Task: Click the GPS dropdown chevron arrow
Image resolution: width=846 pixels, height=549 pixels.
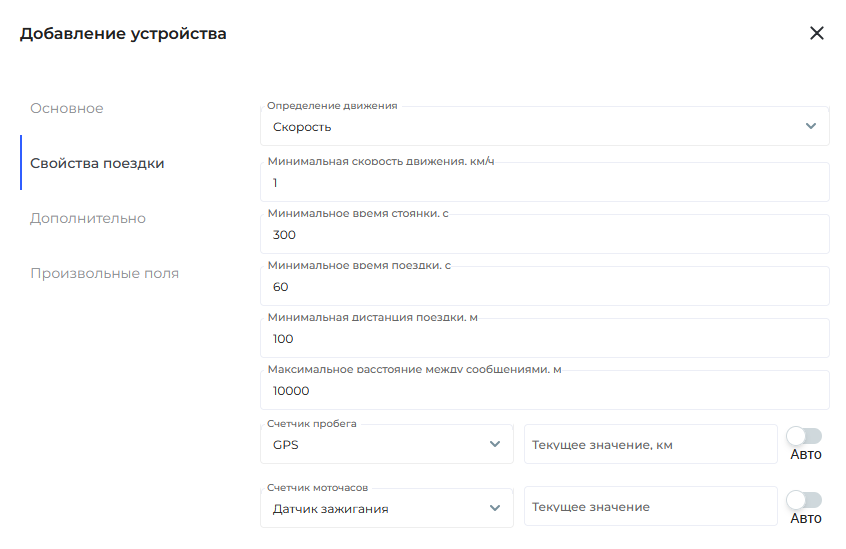Action: [x=494, y=444]
